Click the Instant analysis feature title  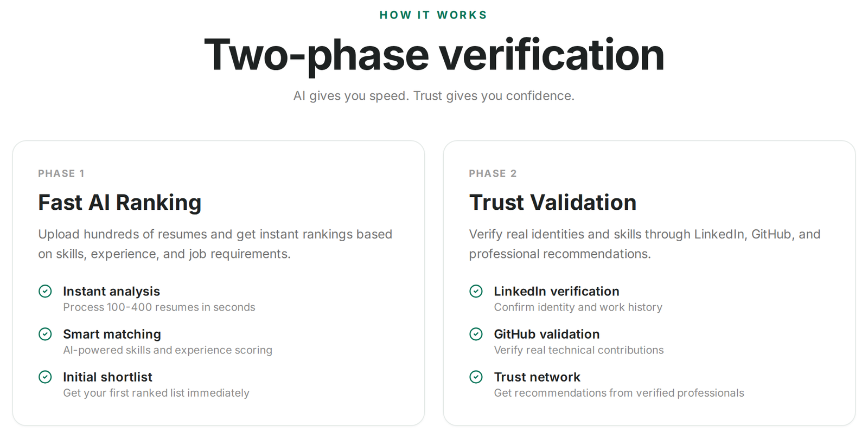(111, 292)
